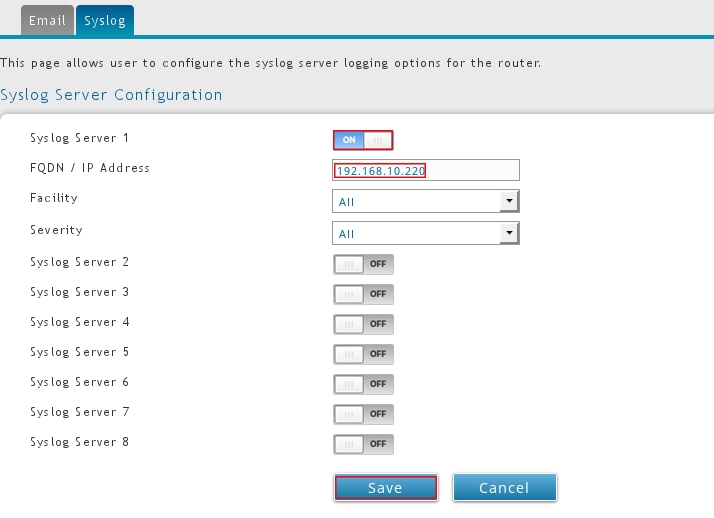
Task: Switch to the Email tab
Action: coord(47,20)
